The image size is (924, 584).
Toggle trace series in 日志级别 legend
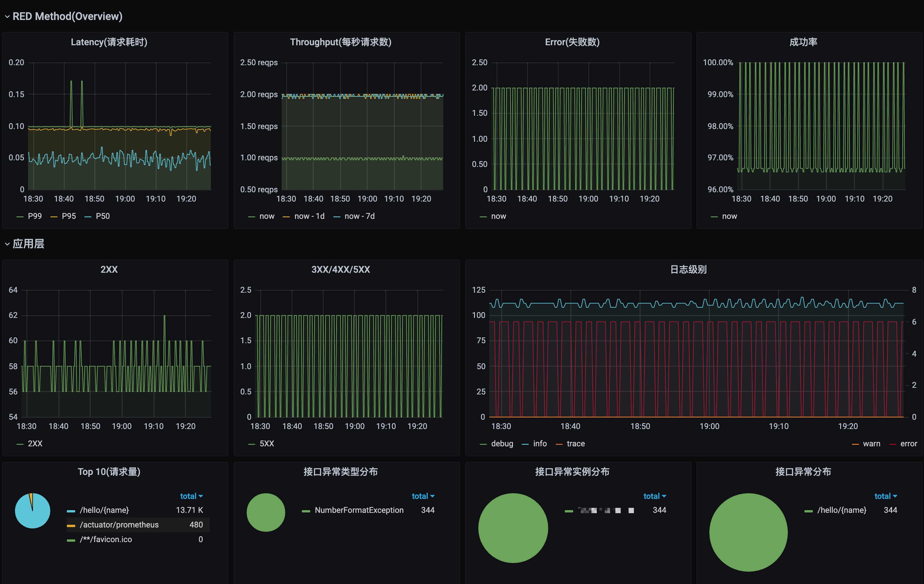tap(576, 444)
